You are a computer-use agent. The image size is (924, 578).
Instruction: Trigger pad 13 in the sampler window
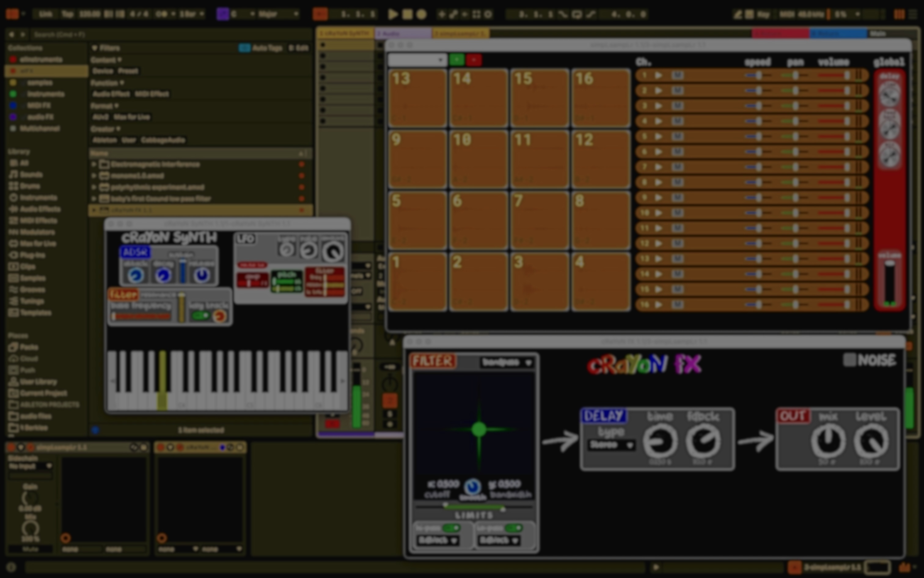point(417,98)
